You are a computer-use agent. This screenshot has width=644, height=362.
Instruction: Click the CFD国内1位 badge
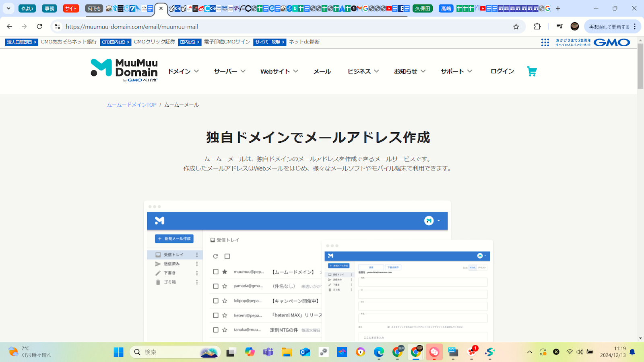pyautogui.click(x=116, y=42)
